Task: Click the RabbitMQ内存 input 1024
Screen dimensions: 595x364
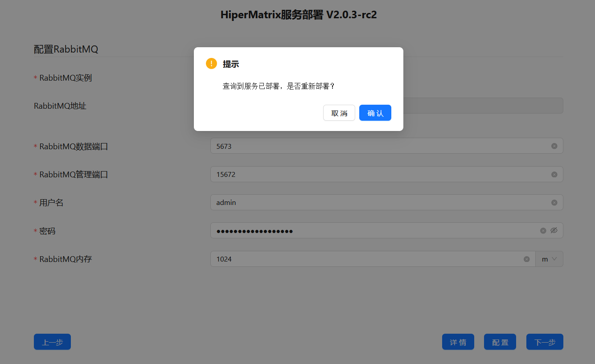Action: 373,259
